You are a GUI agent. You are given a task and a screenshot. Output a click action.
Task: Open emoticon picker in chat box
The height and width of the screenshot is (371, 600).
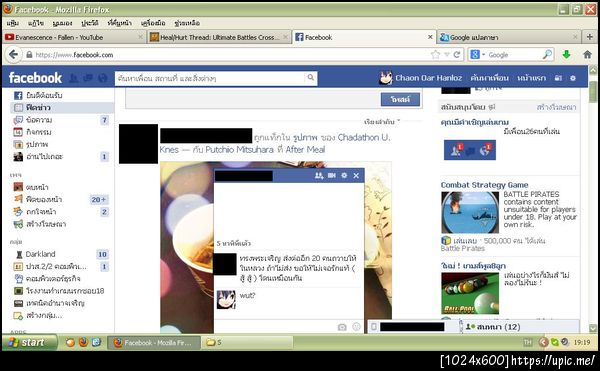click(x=356, y=327)
